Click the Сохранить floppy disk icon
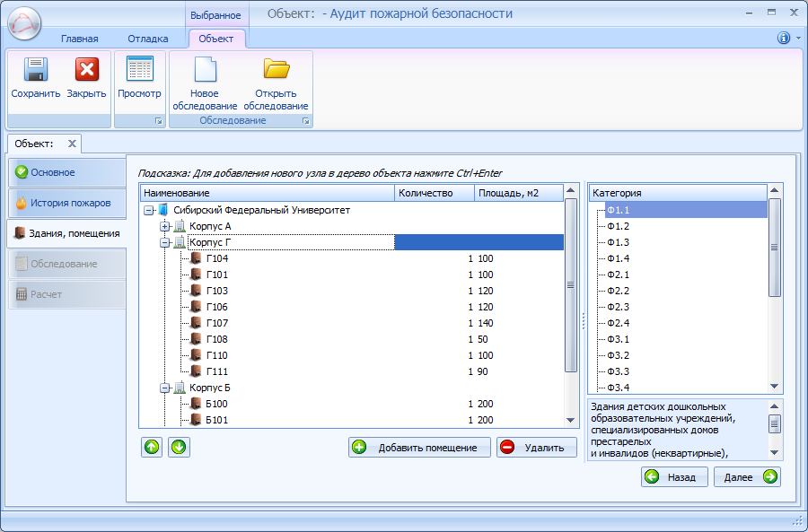Viewport: 808px width, 532px height. 36,69
